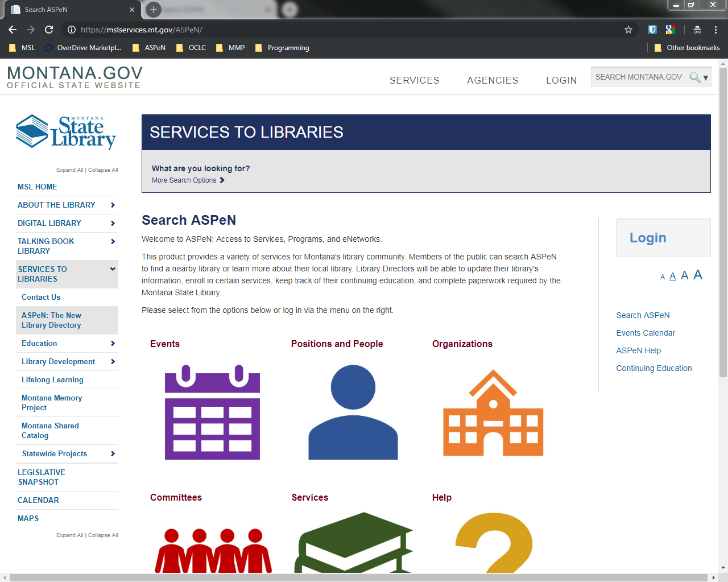Open the yellow Help question mark icon
This screenshot has width=728, height=582.
pyautogui.click(x=494, y=542)
